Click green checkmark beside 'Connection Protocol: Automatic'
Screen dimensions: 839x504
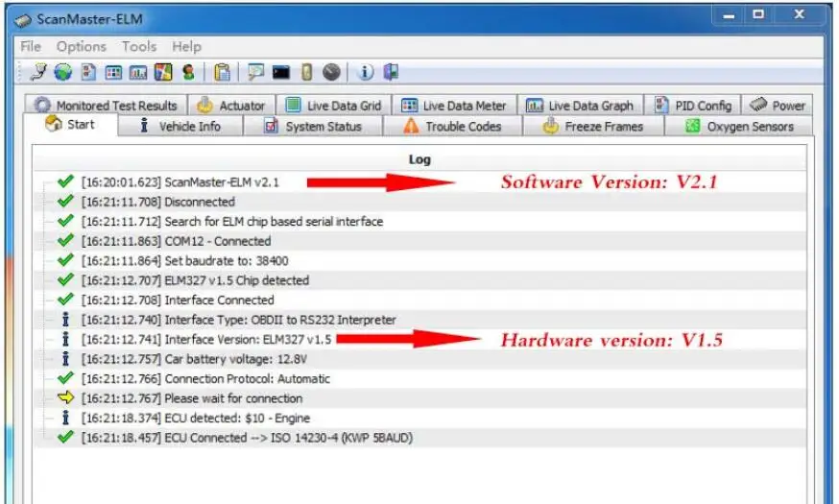click(x=65, y=377)
